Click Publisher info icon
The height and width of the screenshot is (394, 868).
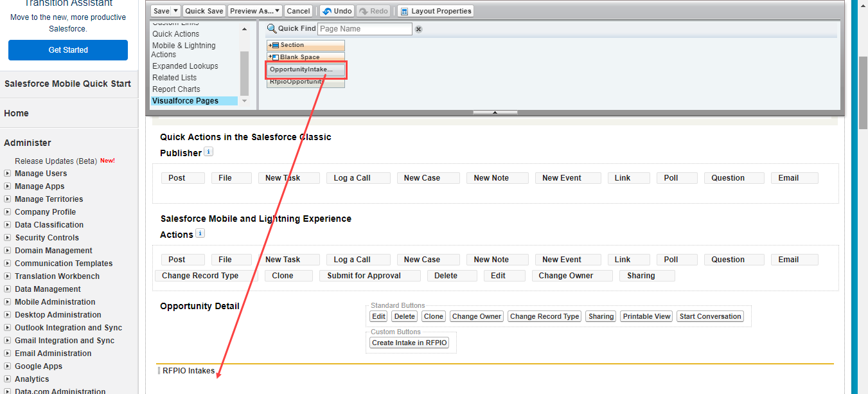[208, 152]
